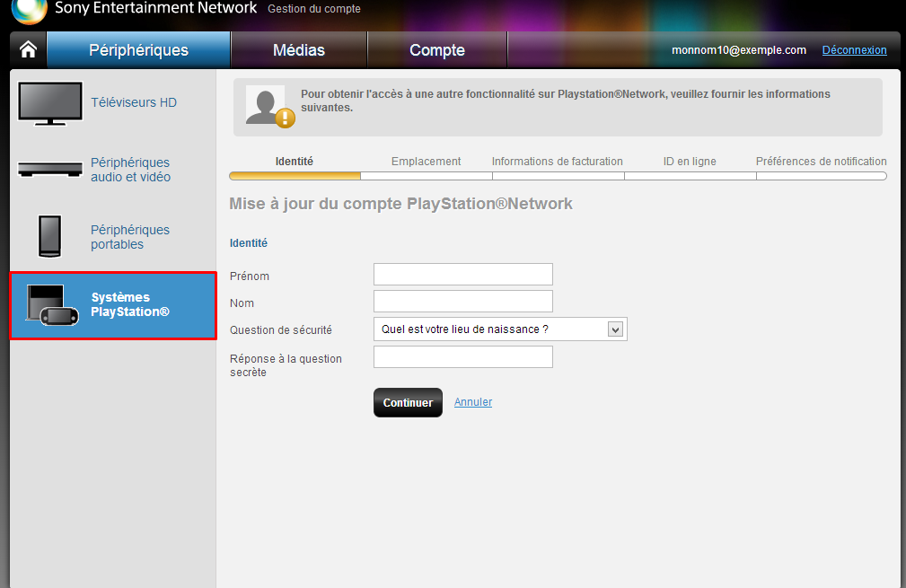Viewport: 906px width, 588px height.
Task: Open the Périphériques tab
Action: (138, 50)
